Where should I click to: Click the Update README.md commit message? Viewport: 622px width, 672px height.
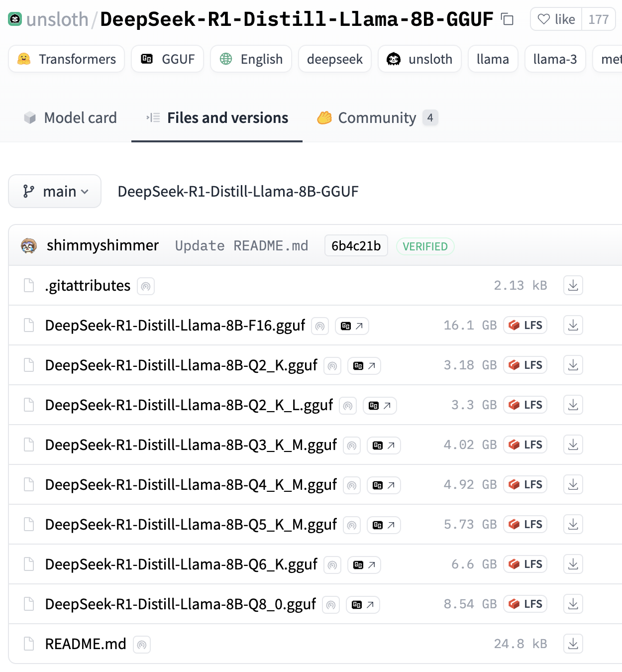point(241,246)
